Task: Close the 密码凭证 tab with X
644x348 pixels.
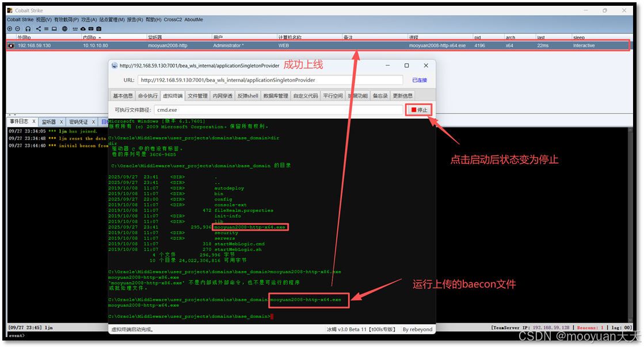Action: (93, 122)
